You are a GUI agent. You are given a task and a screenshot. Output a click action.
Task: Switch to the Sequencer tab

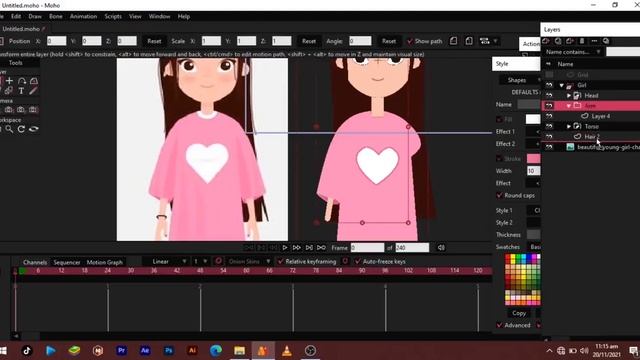point(67,262)
